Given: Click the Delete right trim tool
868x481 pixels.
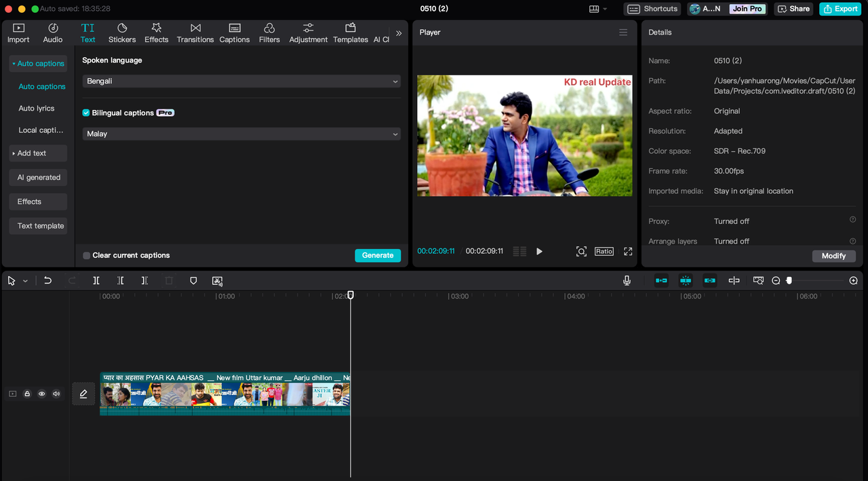Looking at the screenshot, I should pyautogui.click(x=144, y=280).
